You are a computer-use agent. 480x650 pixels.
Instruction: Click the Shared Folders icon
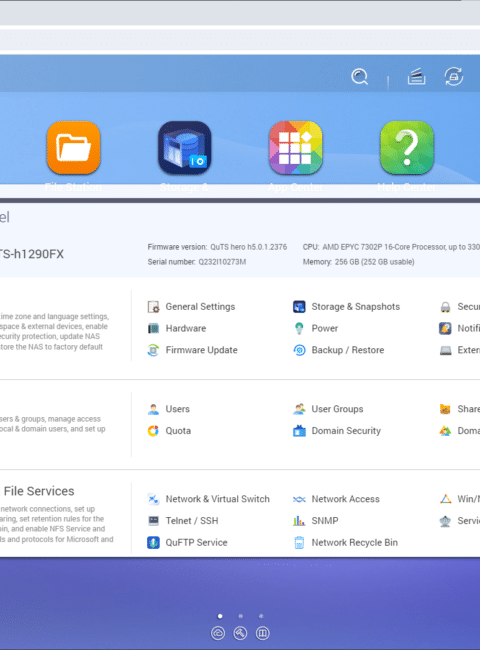(x=445, y=409)
